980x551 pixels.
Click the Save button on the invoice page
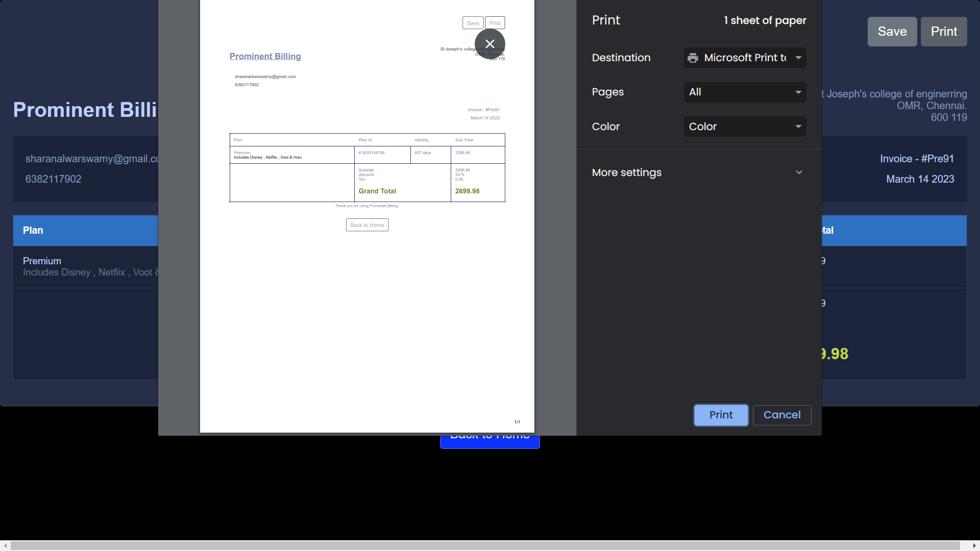pyautogui.click(x=892, y=32)
